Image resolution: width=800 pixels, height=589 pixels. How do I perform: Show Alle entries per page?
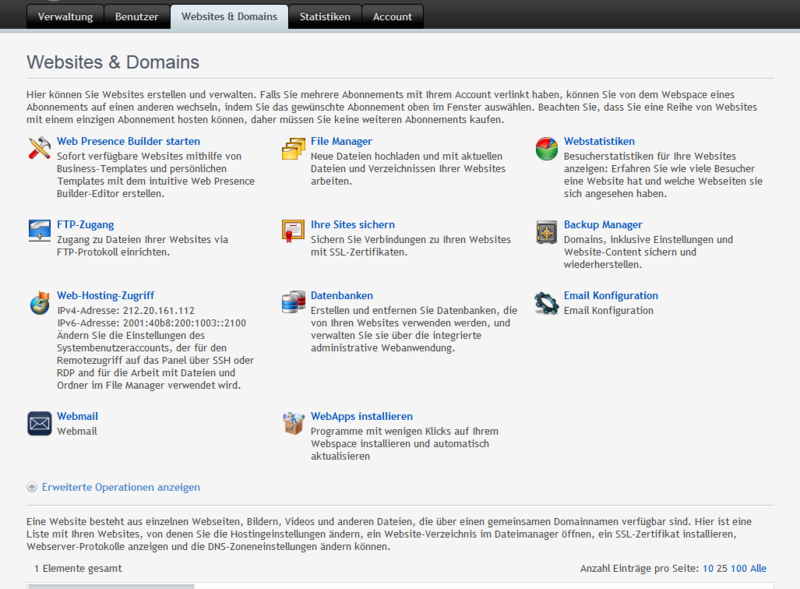pos(758,569)
